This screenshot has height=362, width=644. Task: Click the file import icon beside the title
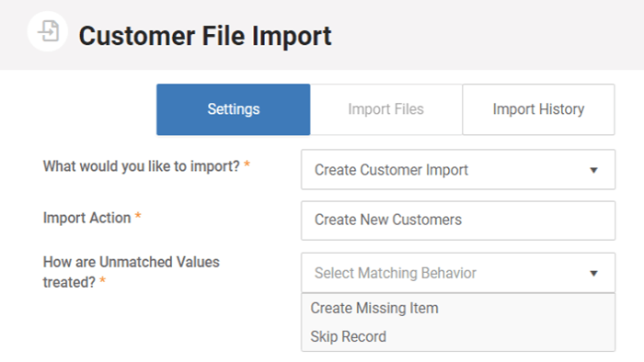pyautogui.click(x=48, y=31)
